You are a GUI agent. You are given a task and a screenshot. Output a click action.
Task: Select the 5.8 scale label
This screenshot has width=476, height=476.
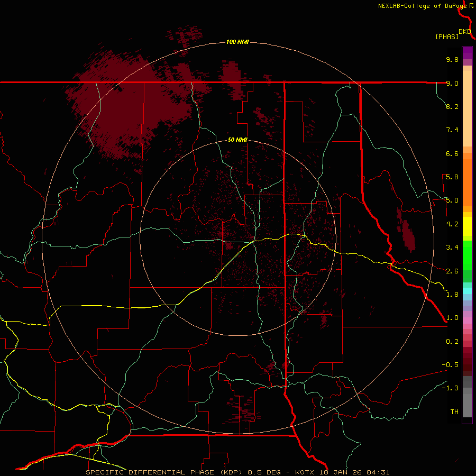coord(452,177)
